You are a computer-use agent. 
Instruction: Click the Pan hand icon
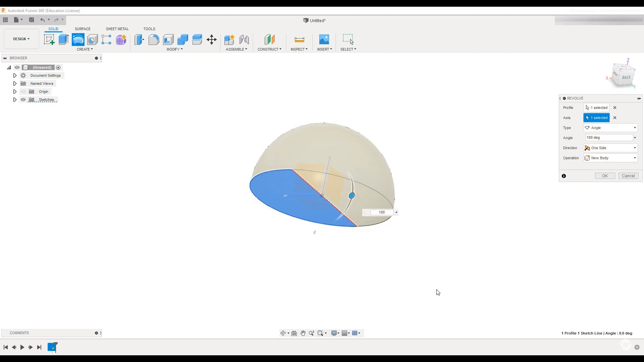(x=303, y=333)
